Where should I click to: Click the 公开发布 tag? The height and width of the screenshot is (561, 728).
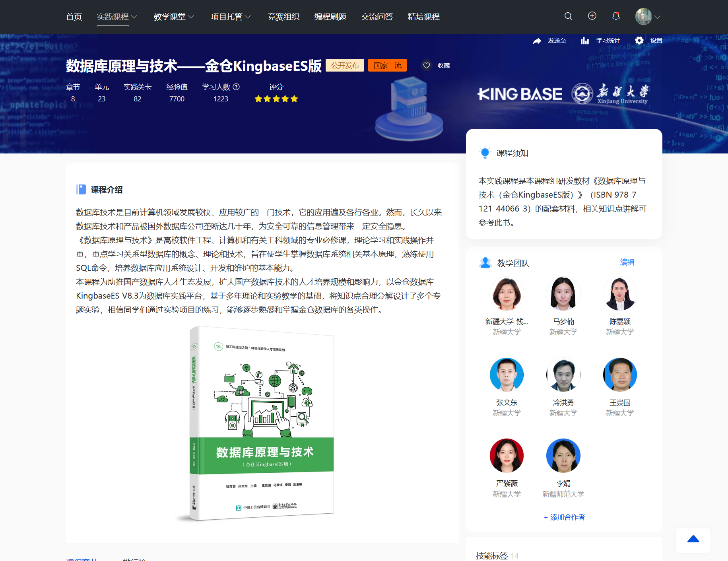[x=345, y=65]
